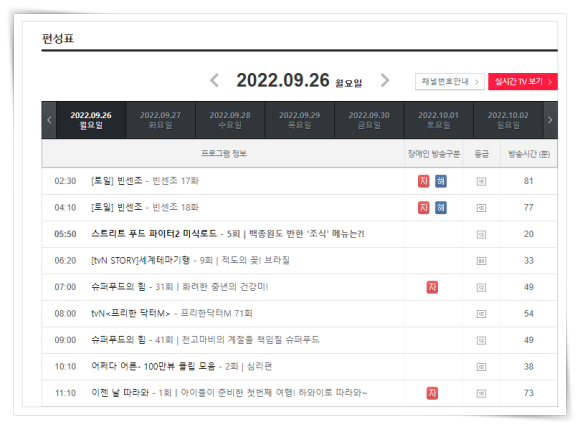
Task: Select the 2022.10.01 토요일 tab
Action: [439, 120]
